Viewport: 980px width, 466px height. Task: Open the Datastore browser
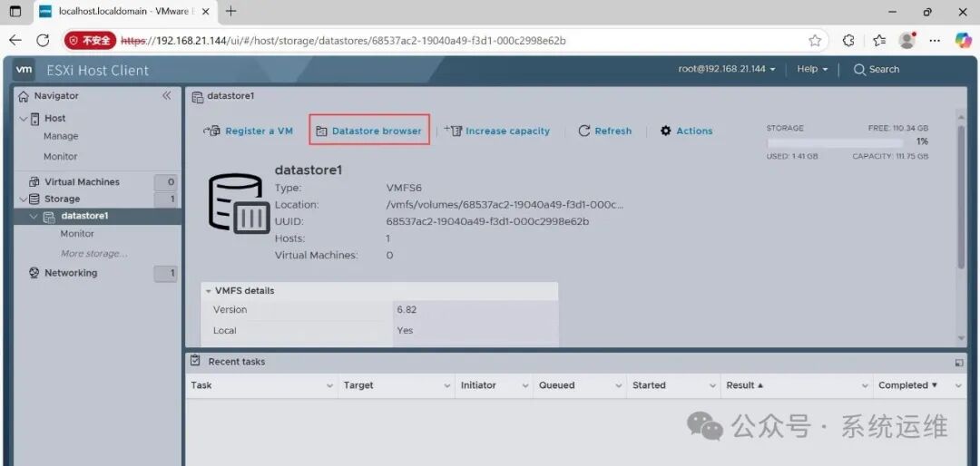coord(368,131)
